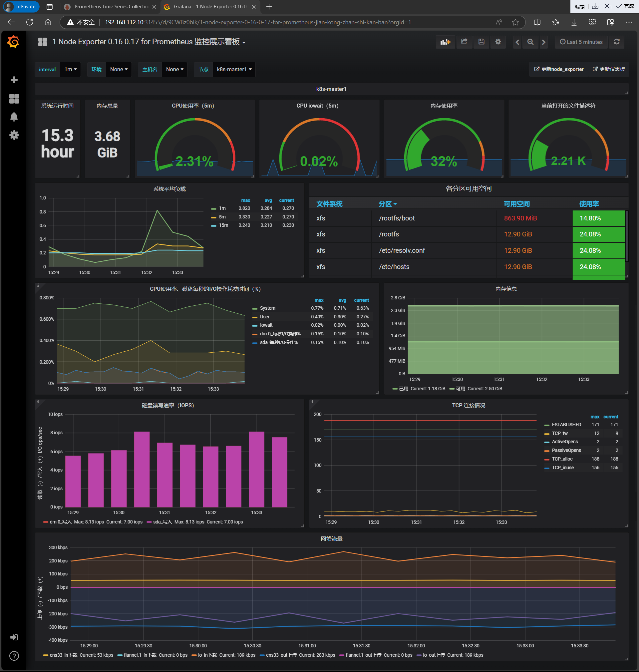Viewport: 639px width, 672px height.
Task: Expand the interval 1m dropdown
Action: [x=71, y=70]
